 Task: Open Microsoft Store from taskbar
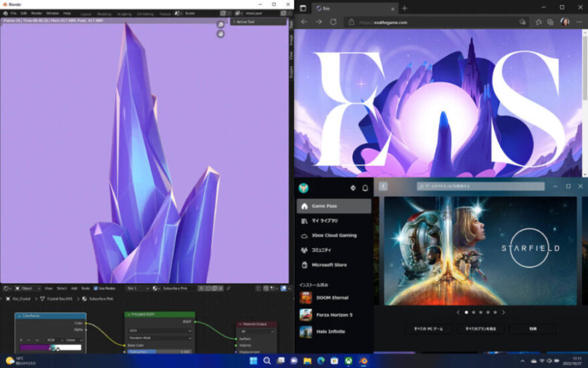coord(335,361)
